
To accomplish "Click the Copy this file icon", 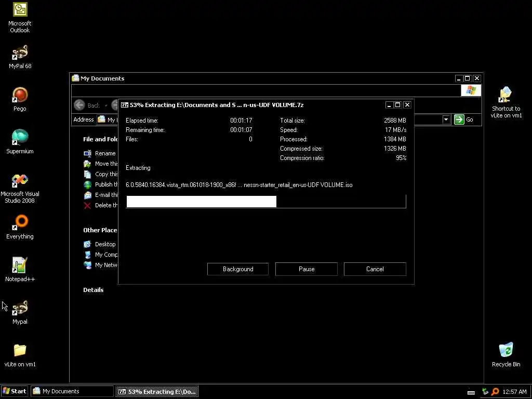I will coord(87,175).
